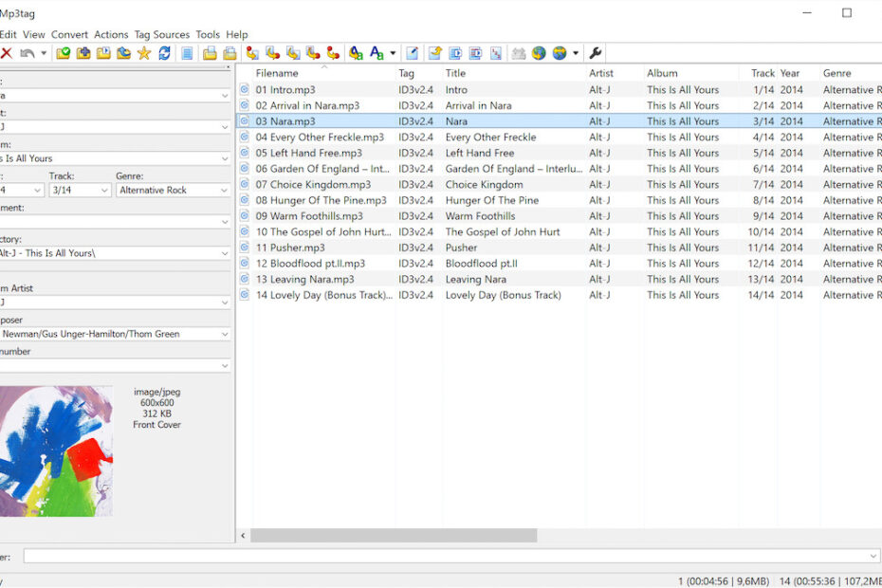This screenshot has height=588, width=882.
Task: Click the horizontal scrollbar under the file list
Action: [394, 536]
